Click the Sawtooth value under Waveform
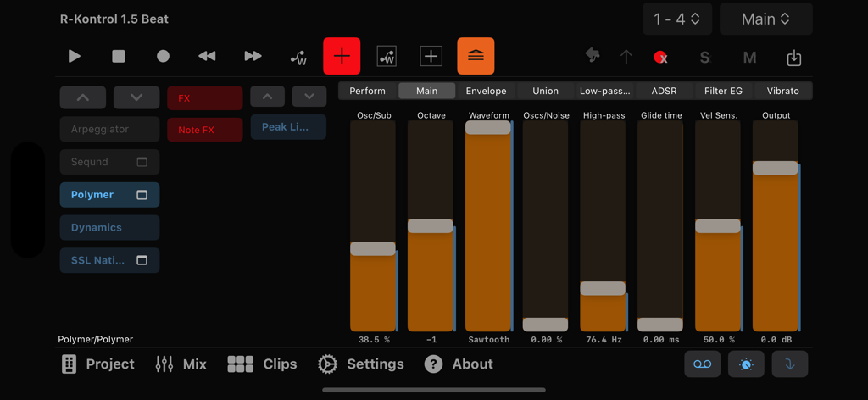The width and height of the screenshot is (868, 400). (x=489, y=340)
